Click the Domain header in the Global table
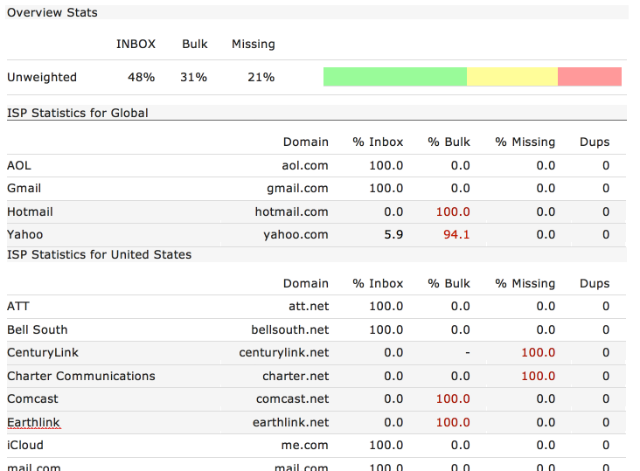This screenshot has width=640, height=471. pos(306,142)
